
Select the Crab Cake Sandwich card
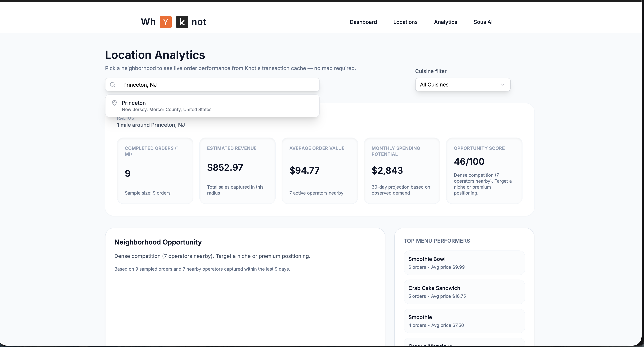464,292
